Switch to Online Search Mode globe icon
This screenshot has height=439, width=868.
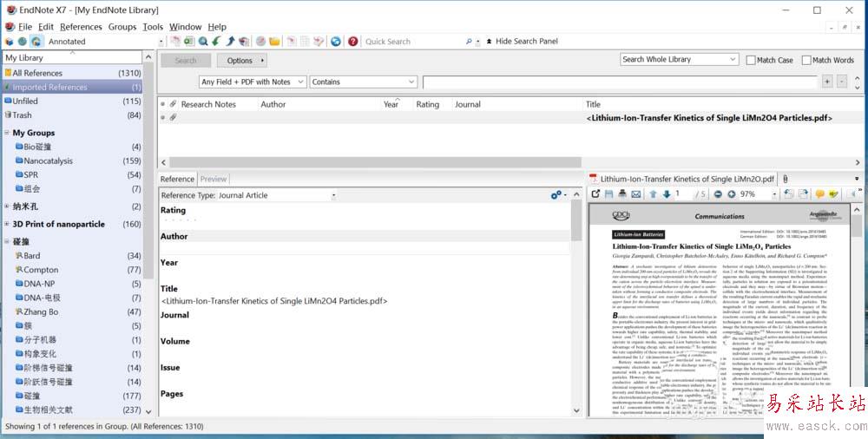click(x=23, y=42)
